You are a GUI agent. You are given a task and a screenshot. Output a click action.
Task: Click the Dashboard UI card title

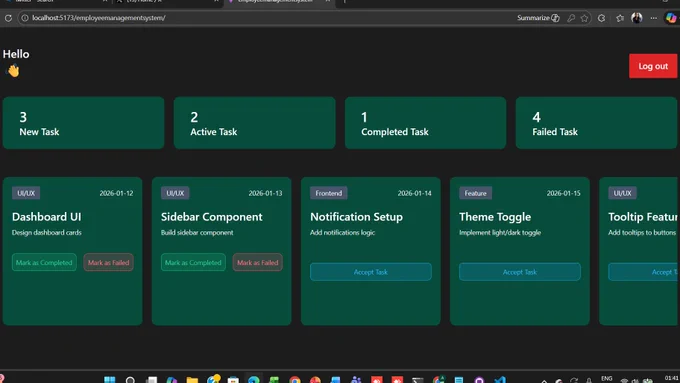pyautogui.click(x=46, y=216)
